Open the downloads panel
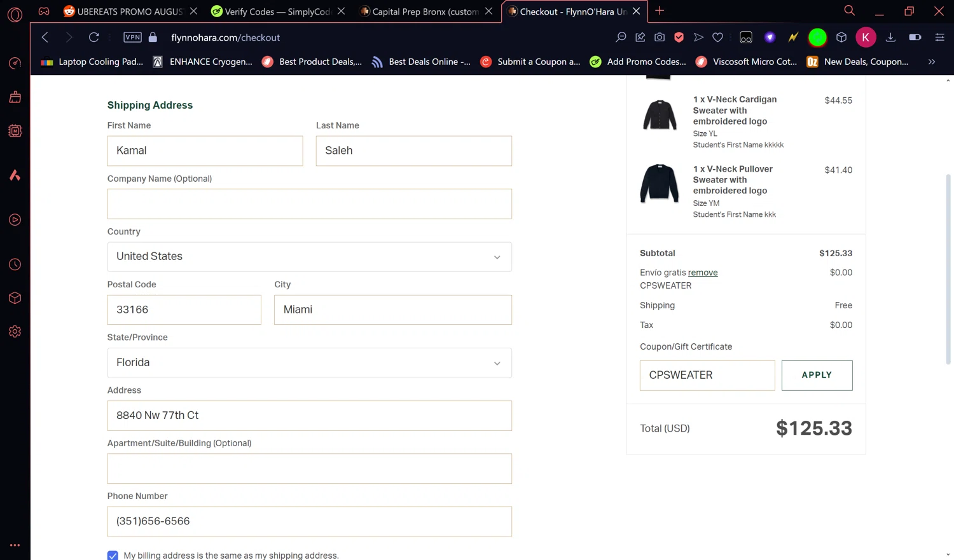 tap(890, 38)
